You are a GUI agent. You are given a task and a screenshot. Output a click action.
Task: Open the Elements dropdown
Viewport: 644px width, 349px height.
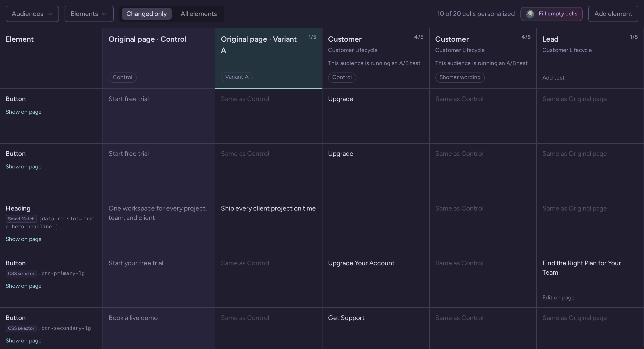click(x=89, y=14)
